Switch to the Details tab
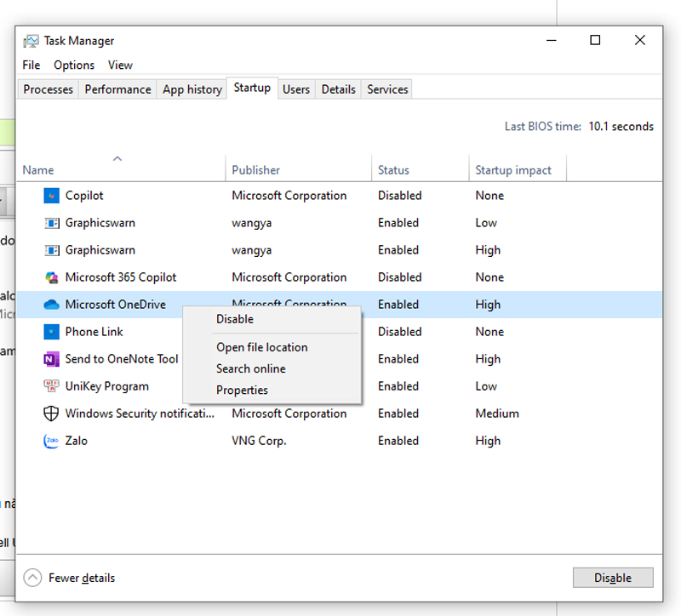Image resolution: width=681 pixels, height=616 pixels. pyautogui.click(x=338, y=89)
